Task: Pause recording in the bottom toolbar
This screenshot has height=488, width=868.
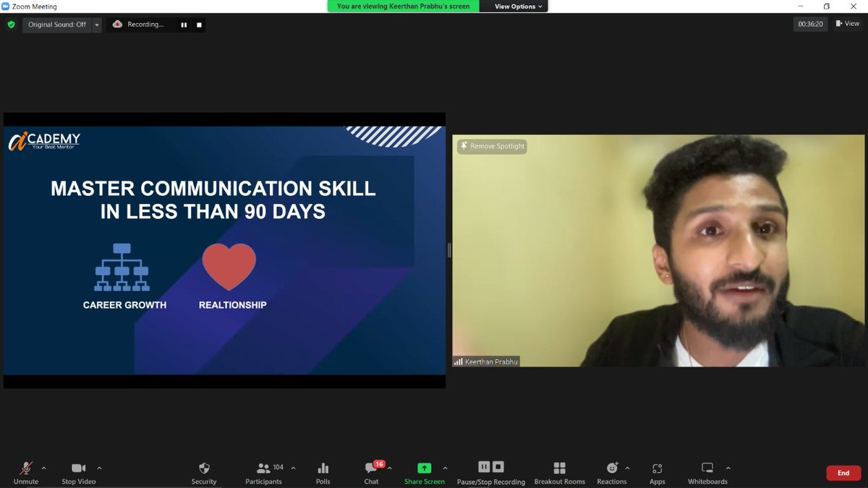Action: [484, 467]
